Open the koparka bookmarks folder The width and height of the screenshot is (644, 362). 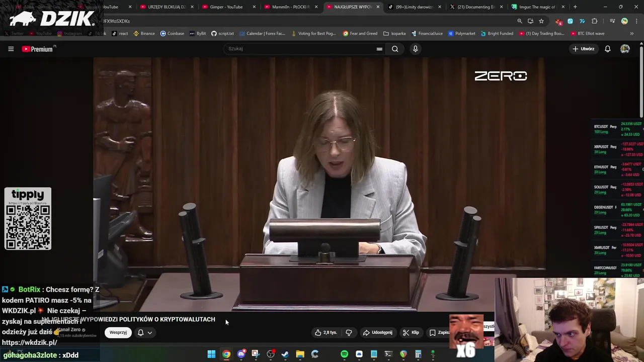(x=394, y=34)
